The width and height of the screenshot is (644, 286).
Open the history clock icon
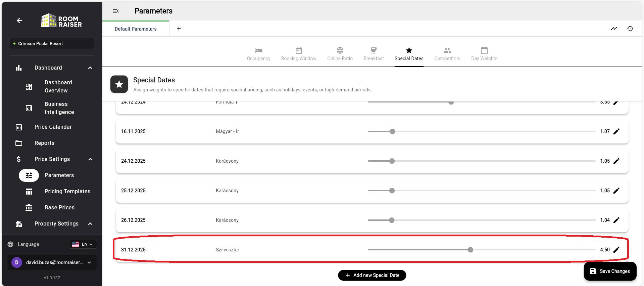click(630, 29)
